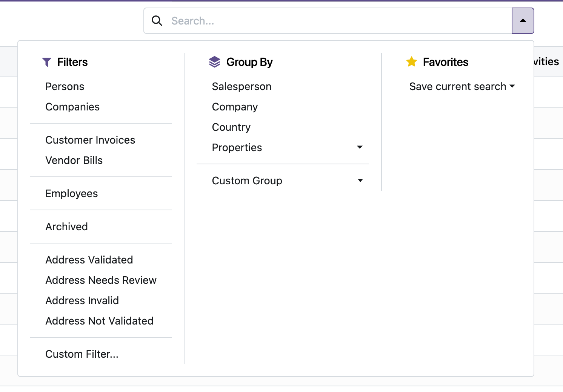This screenshot has height=392, width=563.
Task: Click the magnifying glass search icon
Action: (x=157, y=21)
